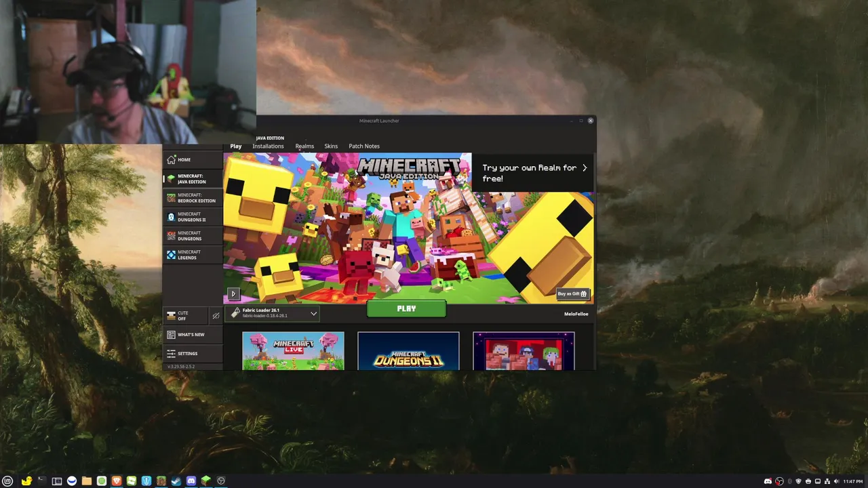Click the blue-and-white round taskbar icon
This screenshot has height=488, width=868.
point(72,481)
